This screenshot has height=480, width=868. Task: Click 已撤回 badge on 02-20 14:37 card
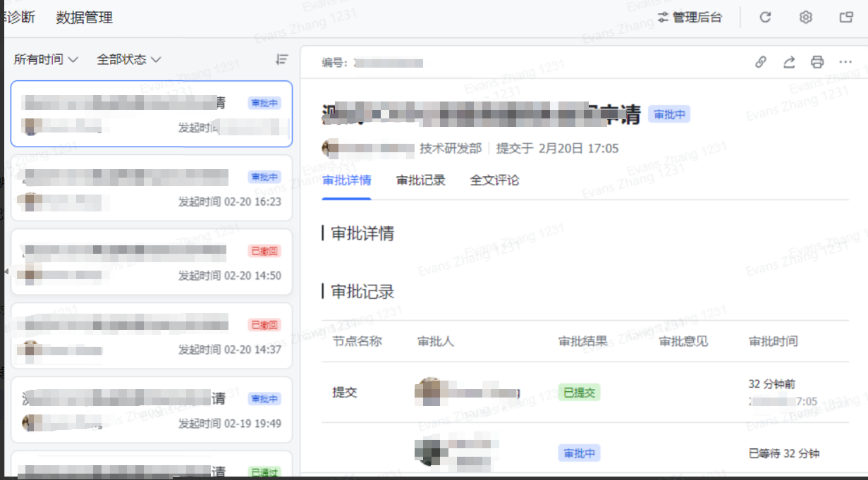(264, 325)
